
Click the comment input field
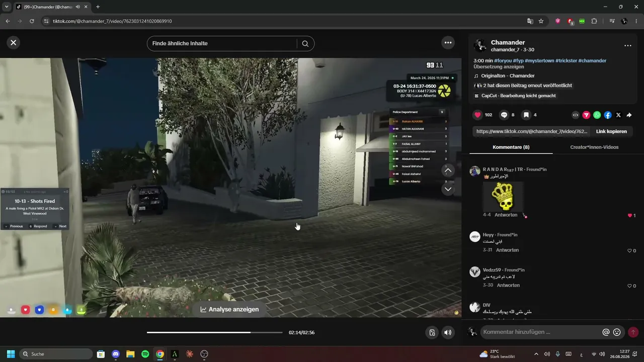(541, 332)
